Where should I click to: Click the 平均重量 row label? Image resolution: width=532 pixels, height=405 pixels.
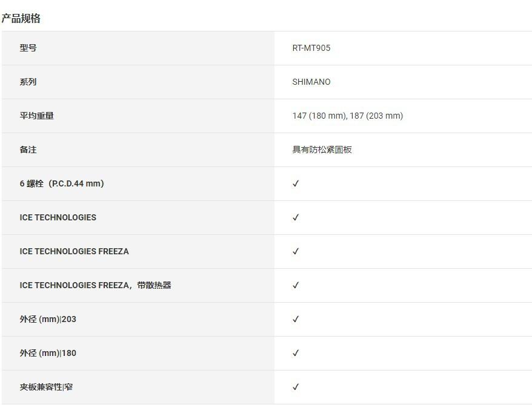(x=36, y=116)
